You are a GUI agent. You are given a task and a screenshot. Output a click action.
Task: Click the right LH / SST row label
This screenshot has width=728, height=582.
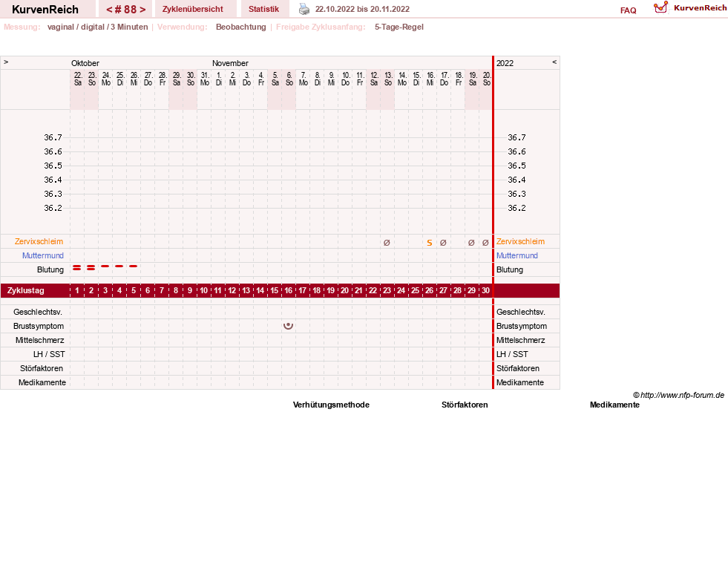point(512,354)
